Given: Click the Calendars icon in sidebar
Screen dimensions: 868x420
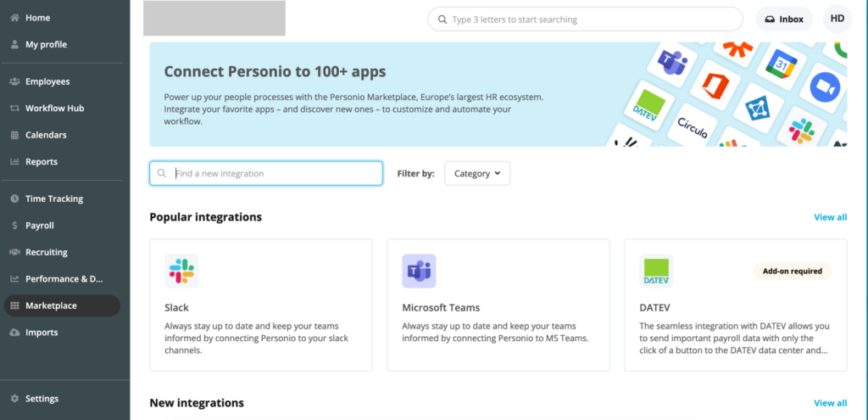Looking at the screenshot, I should (x=15, y=135).
